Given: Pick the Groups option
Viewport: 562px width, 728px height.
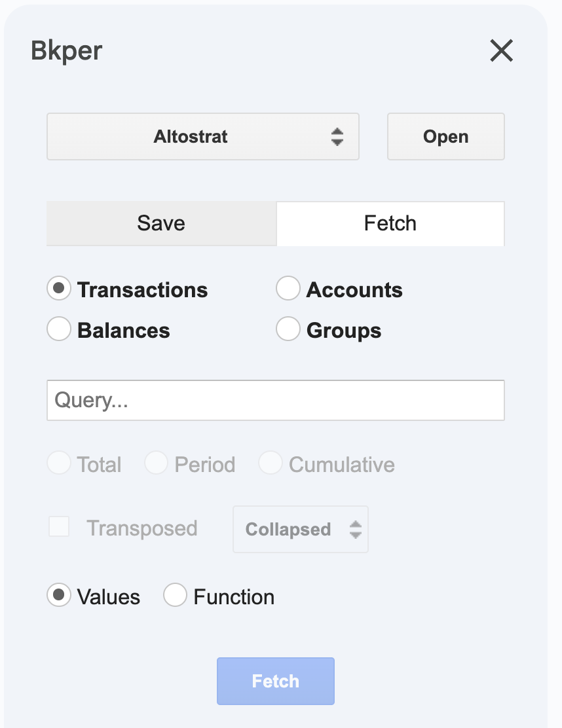Looking at the screenshot, I should point(288,329).
